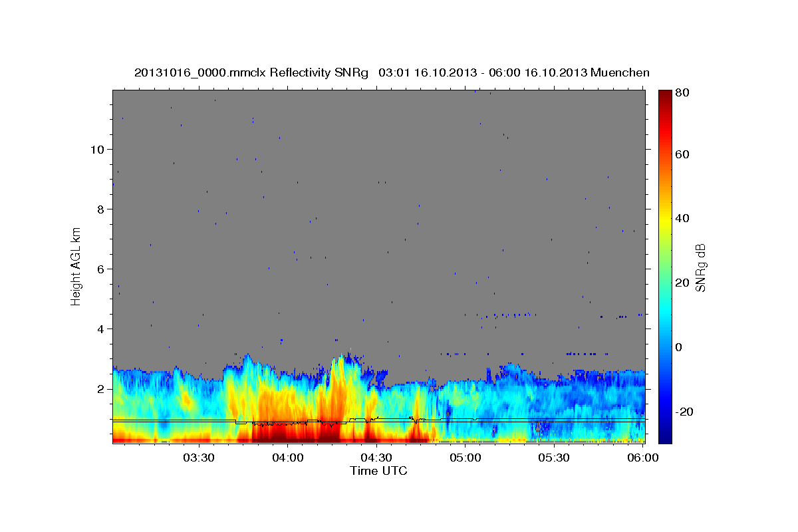Click the 05:00 time tick label
The image size is (798, 532).
[x=465, y=458]
